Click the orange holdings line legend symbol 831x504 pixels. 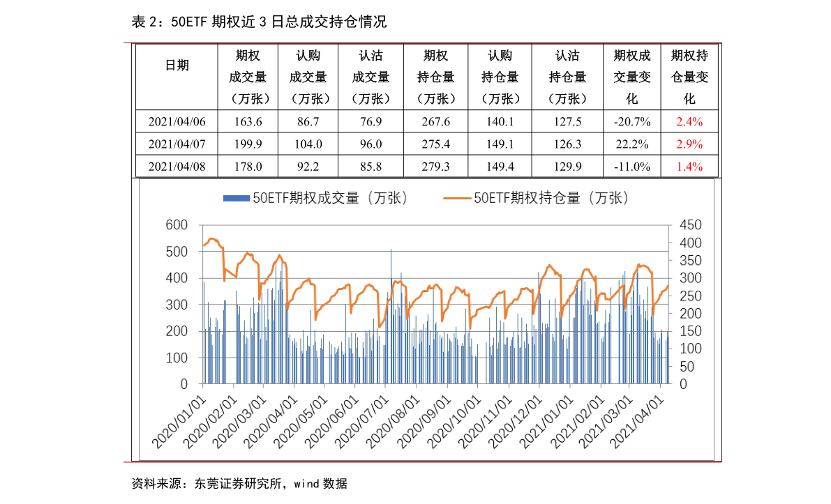click(457, 198)
